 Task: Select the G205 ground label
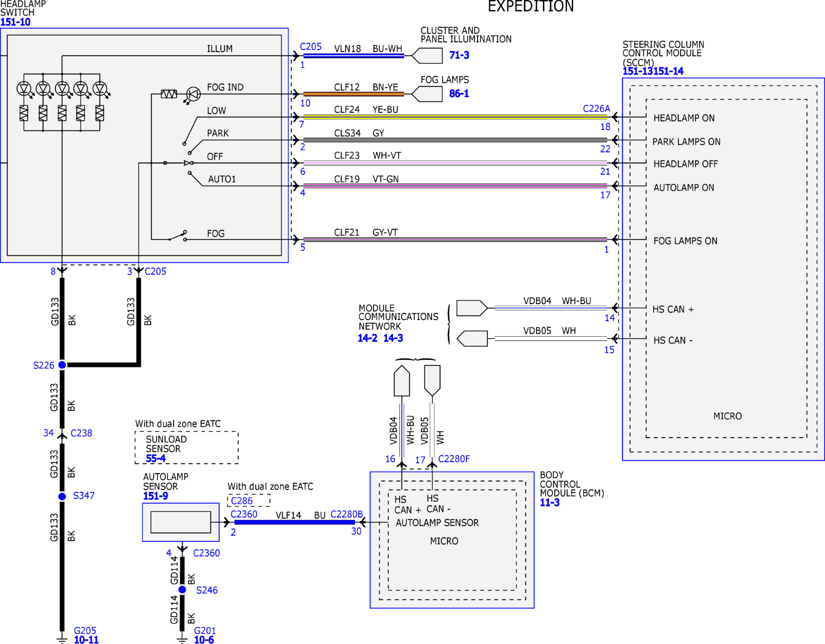pyautogui.click(x=85, y=630)
